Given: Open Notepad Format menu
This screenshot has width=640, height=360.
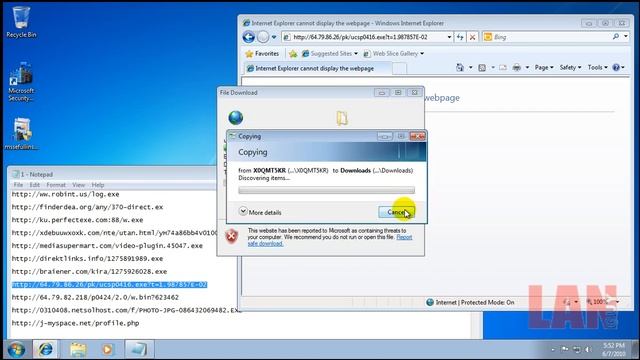Looking at the screenshot, I should 56,185.
